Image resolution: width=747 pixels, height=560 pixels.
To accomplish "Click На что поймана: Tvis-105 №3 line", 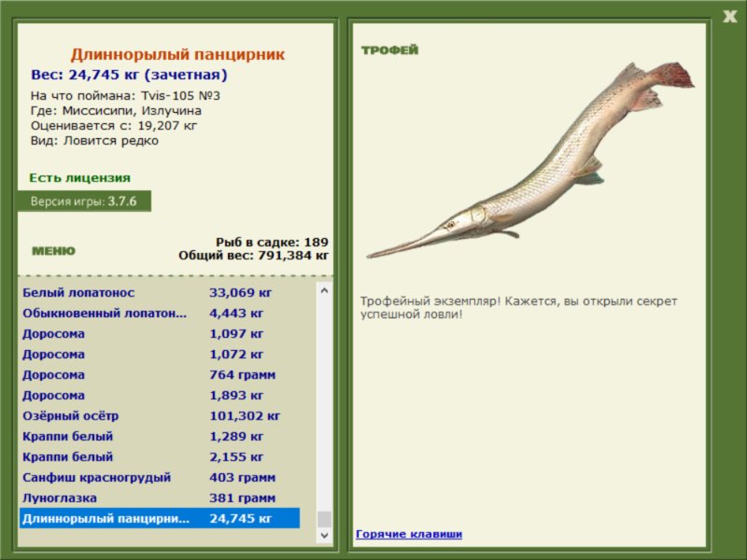I will 125,96.
